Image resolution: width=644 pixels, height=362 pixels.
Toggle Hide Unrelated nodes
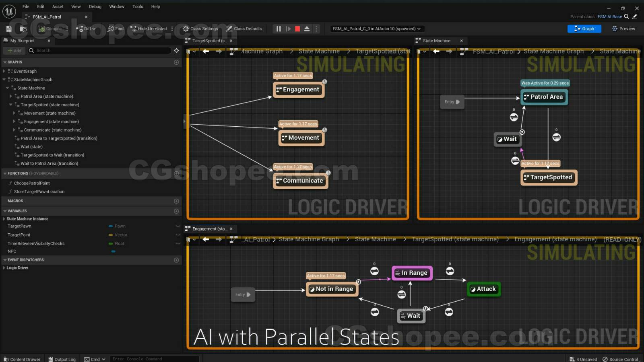point(149,29)
